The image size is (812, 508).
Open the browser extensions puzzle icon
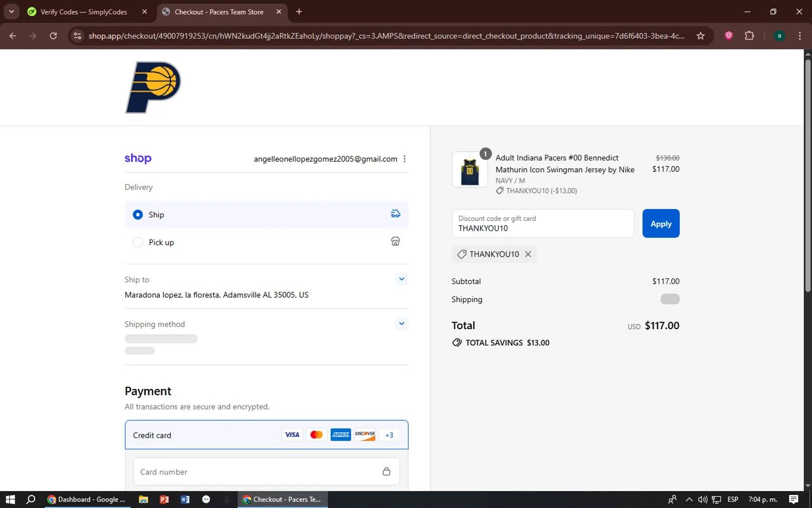749,36
